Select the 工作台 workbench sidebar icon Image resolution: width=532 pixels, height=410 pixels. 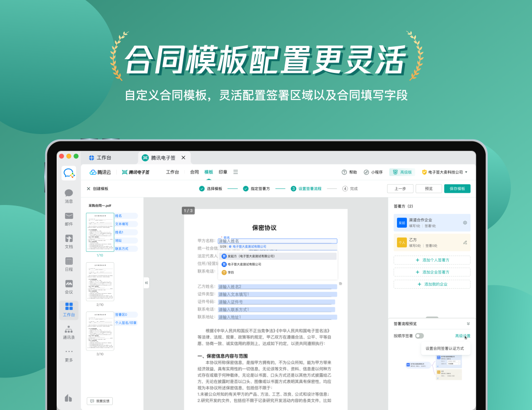69,309
